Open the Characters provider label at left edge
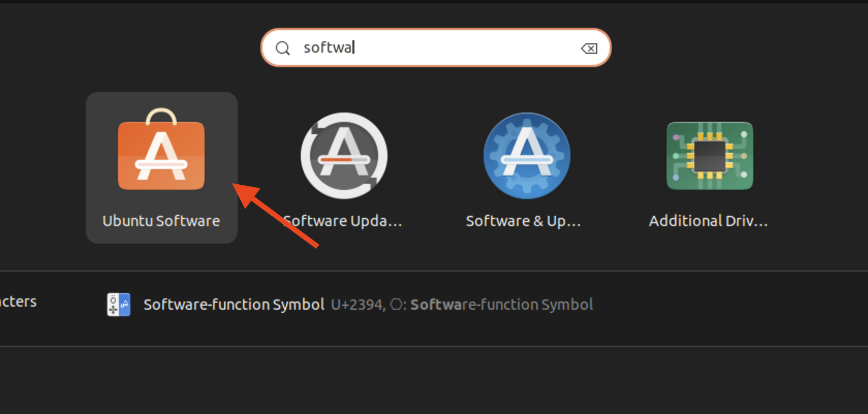 [18, 301]
